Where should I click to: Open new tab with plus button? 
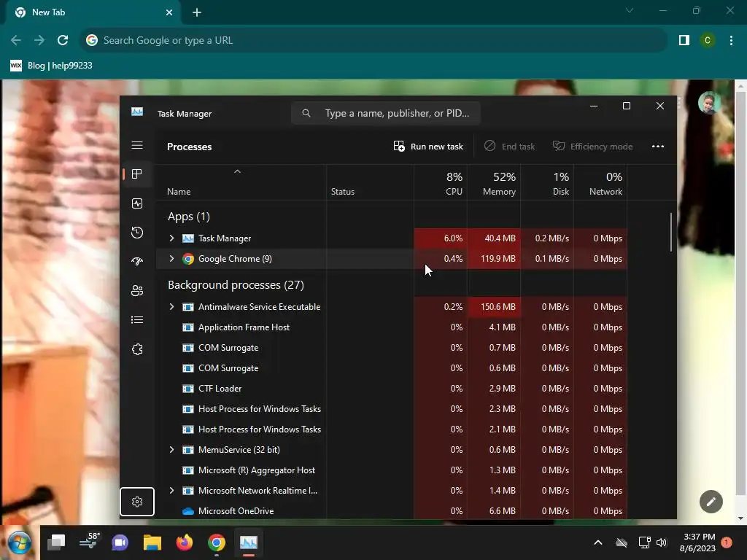tap(197, 12)
